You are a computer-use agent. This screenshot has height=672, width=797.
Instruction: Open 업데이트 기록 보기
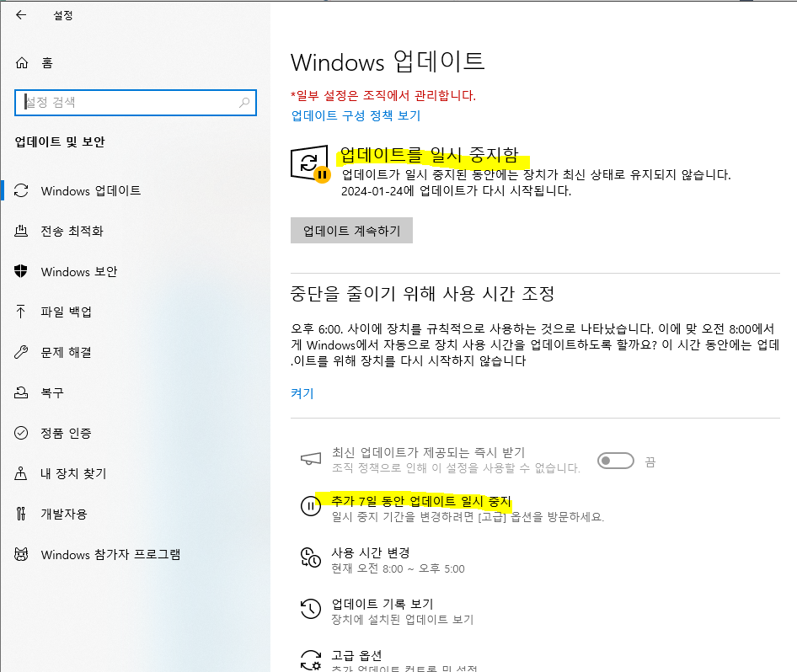coord(382,604)
